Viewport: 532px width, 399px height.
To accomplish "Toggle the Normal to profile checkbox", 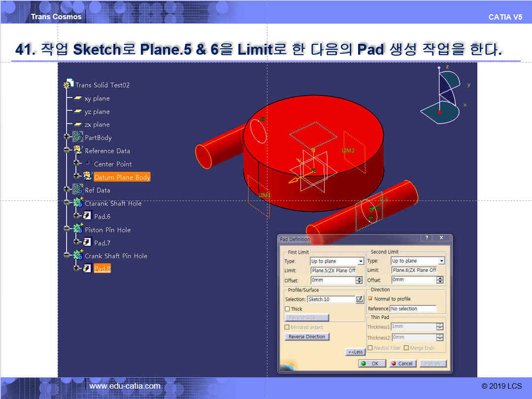I will click(x=370, y=299).
